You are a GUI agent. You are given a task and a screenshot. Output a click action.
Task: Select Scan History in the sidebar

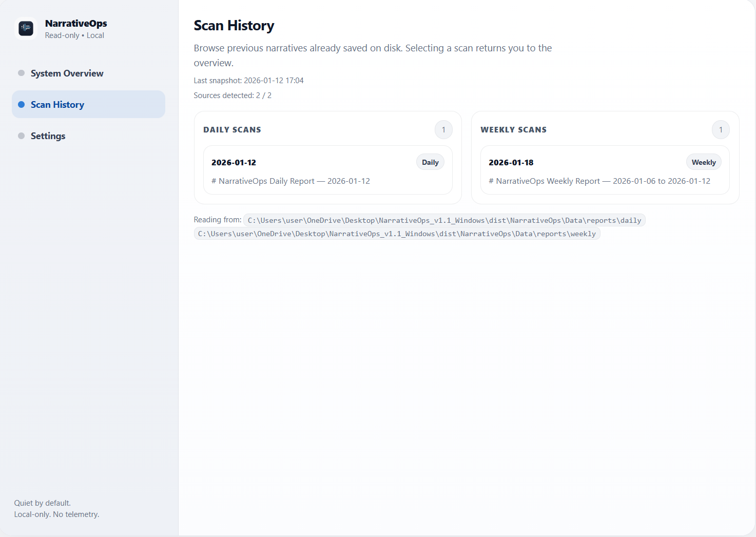57,105
